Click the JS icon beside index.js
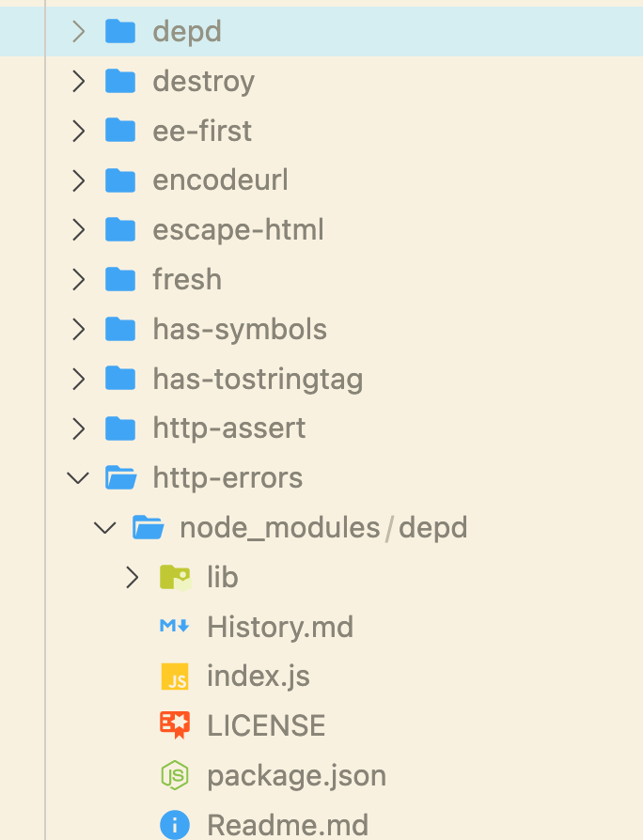Screen dimensions: 643x840 click(175, 677)
